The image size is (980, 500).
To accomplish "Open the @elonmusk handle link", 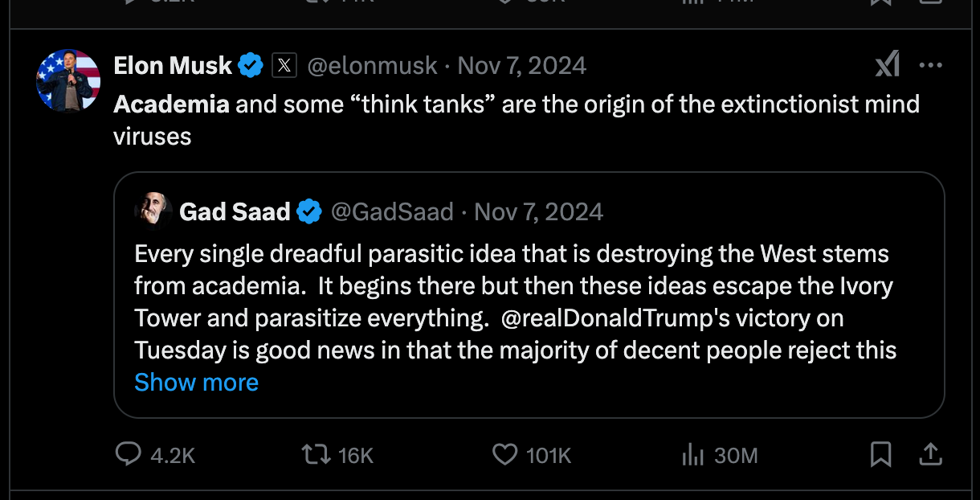I will pyautogui.click(x=373, y=65).
